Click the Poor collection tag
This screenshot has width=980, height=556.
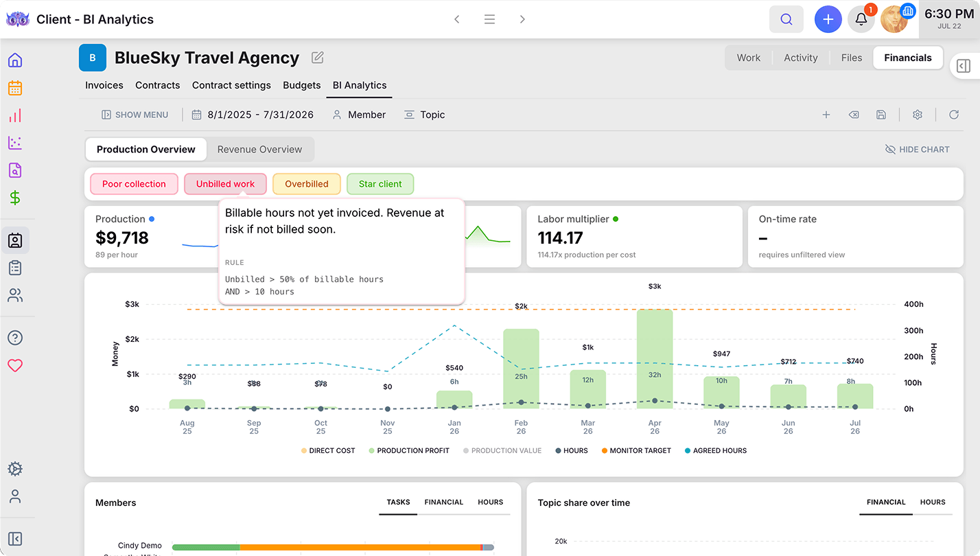click(134, 184)
